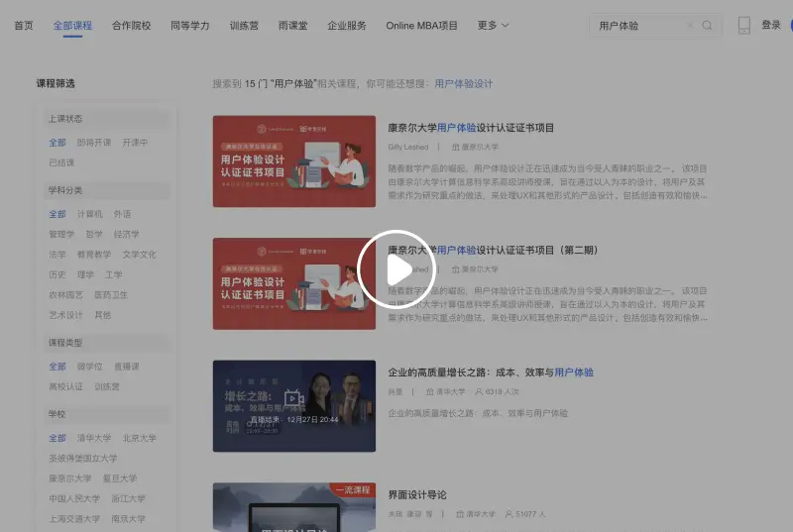Filter by 即将开课 status
The image size is (793, 532).
(x=93, y=143)
